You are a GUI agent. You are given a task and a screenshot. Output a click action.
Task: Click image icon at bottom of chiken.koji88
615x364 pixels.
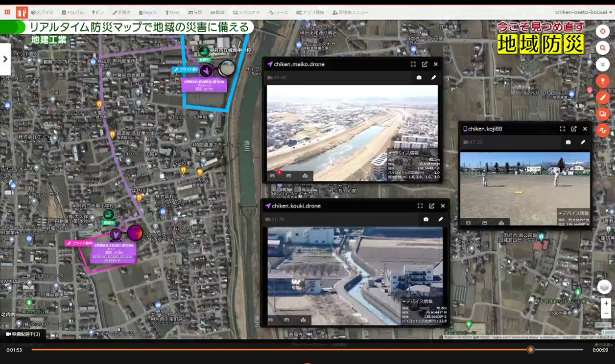(x=485, y=223)
